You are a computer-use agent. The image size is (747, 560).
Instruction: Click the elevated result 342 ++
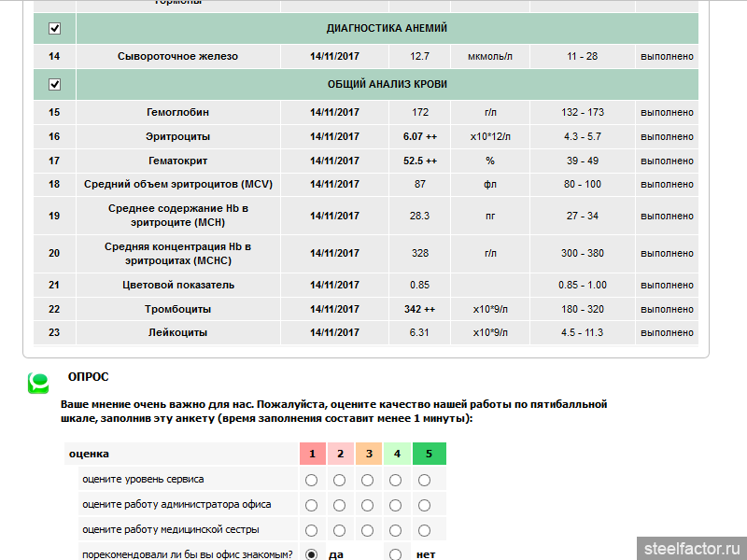point(419,309)
